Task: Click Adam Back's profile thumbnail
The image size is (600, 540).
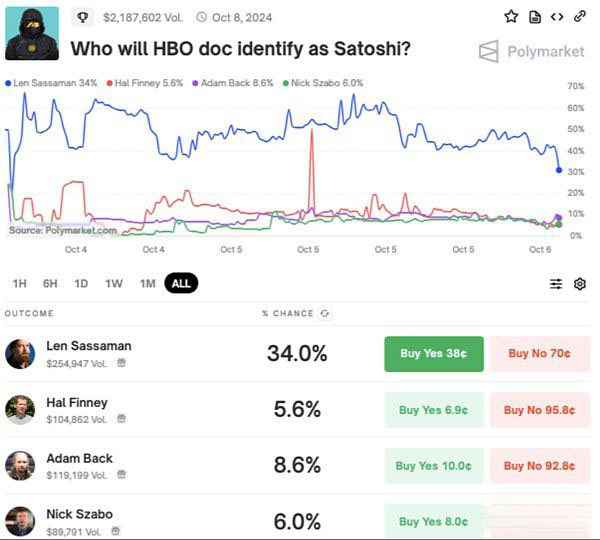Action: [20, 466]
